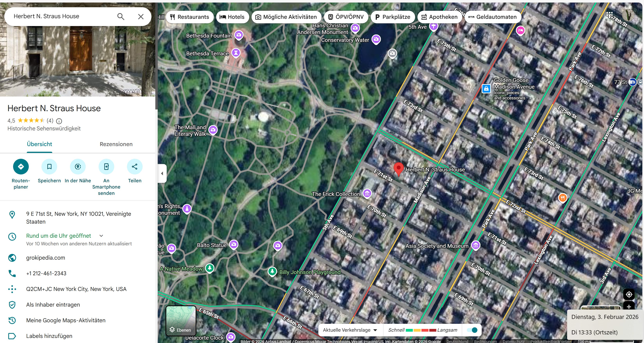This screenshot has height=343, width=644.
Task: Click the search magnifier icon
Action: (x=121, y=16)
